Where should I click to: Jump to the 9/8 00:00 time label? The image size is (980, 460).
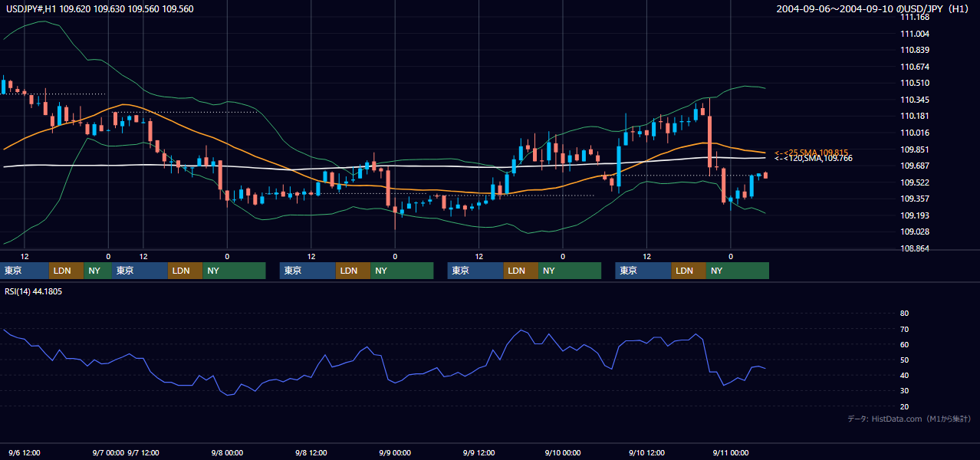point(227,453)
